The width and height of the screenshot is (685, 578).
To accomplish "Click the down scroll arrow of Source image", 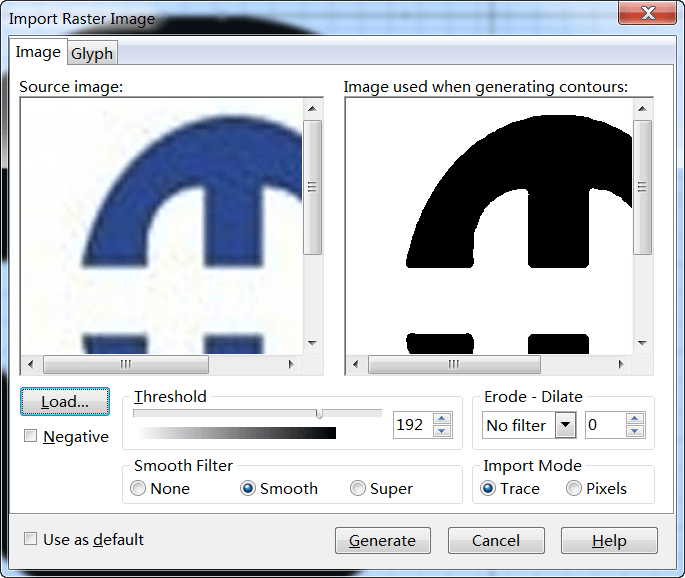I will pos(312,343).
